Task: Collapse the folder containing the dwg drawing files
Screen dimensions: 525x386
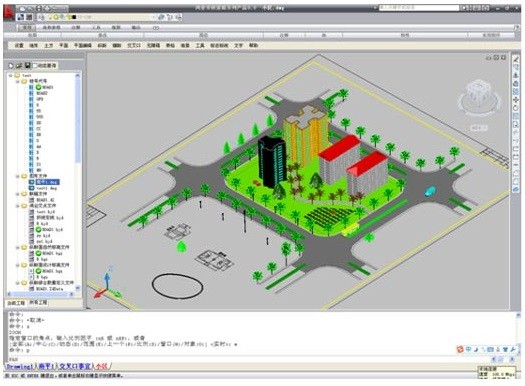Action: coord(18,176)
